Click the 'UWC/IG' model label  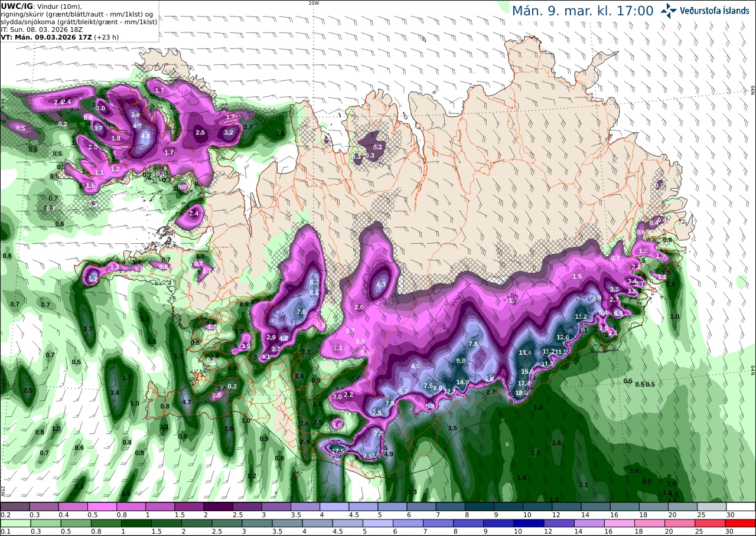17,6
